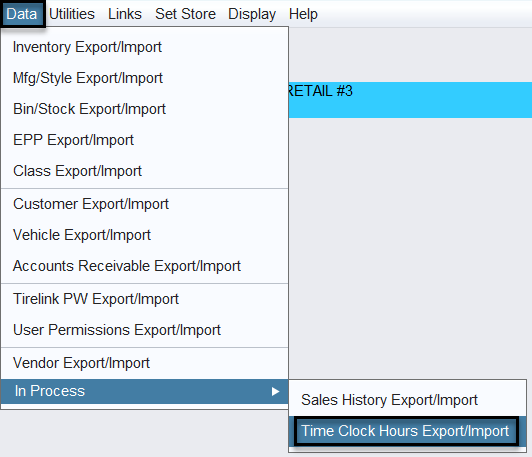532x457 pixels.
Task: Expand the In Process submenu arrow
Action: [x=276, y=392]
